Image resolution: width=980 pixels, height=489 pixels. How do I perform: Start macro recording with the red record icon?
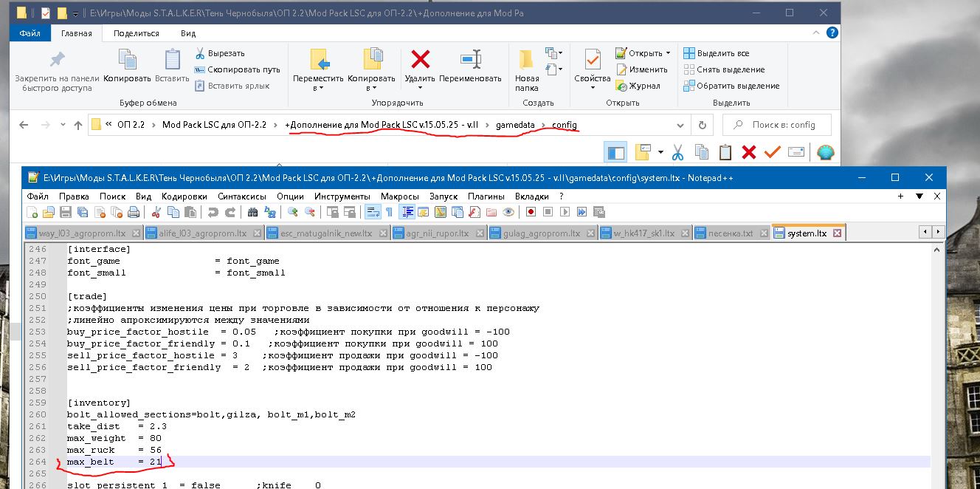pos(531,212)
